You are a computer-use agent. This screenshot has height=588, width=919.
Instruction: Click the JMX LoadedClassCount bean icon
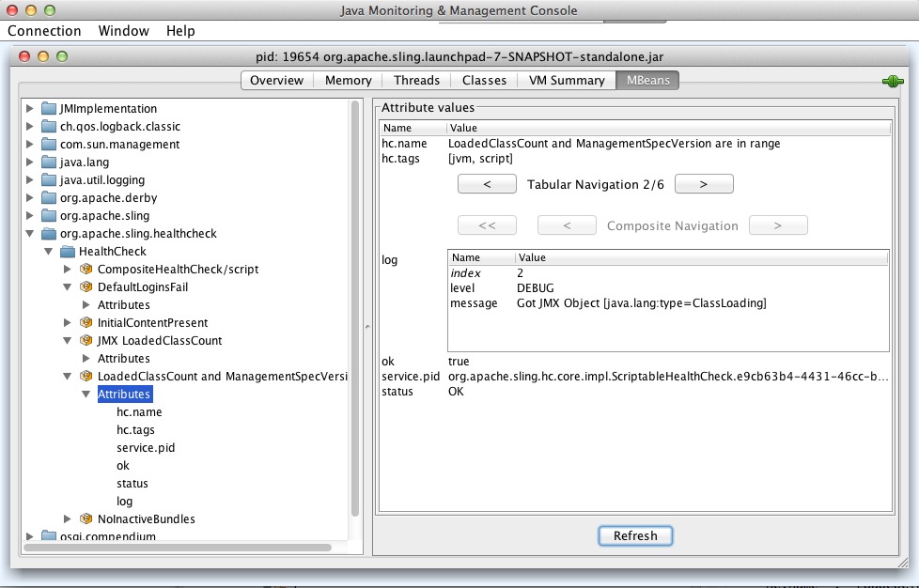pyautogui.click(x=86, y=341)
